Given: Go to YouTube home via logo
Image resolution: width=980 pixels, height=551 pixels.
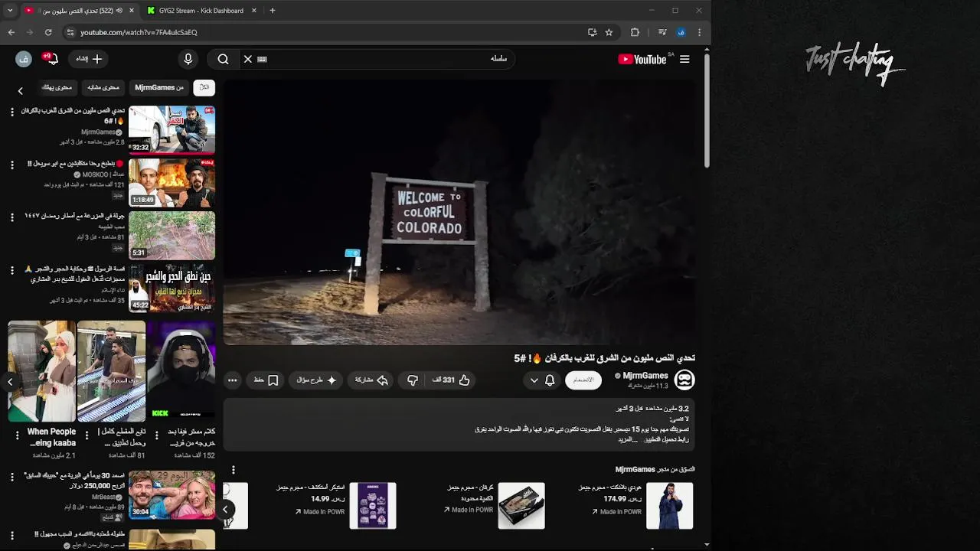Looking at the screenshot, I should coord(642,59).
